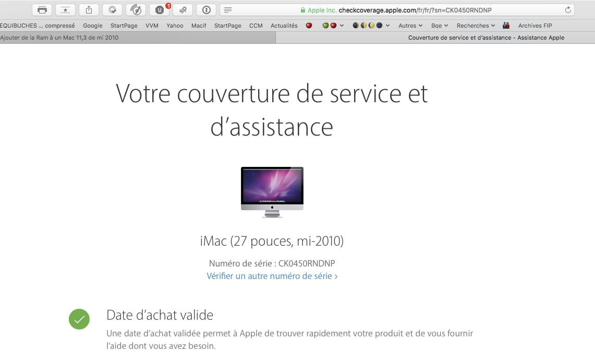This screenshot has width=595, height=364.
Task: Switch to Ajouter de la Ram tab
Action: [137, 38]
